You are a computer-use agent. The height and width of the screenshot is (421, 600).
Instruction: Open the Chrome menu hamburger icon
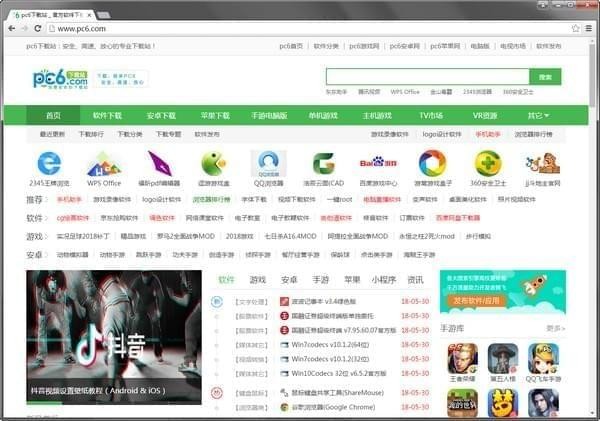click(589, 28)
